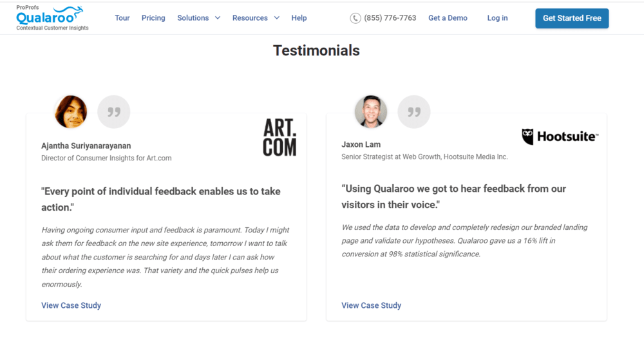The image size is (644, 342).
Task: Click the phone handset icon
Action: coord(355,18)
